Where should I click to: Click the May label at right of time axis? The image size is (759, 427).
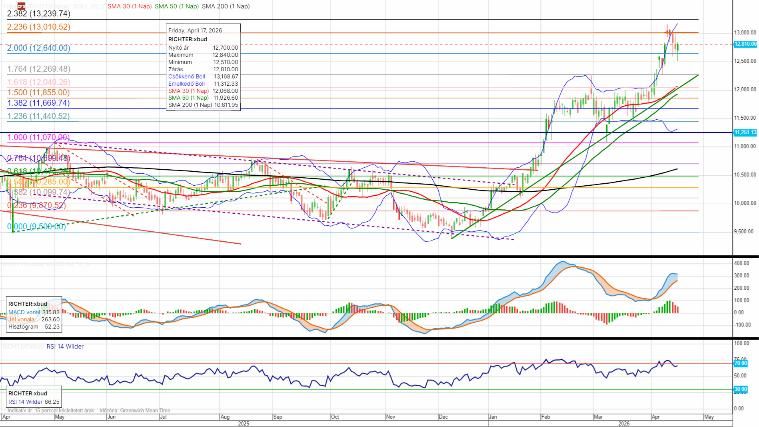[x=707, y=415]
